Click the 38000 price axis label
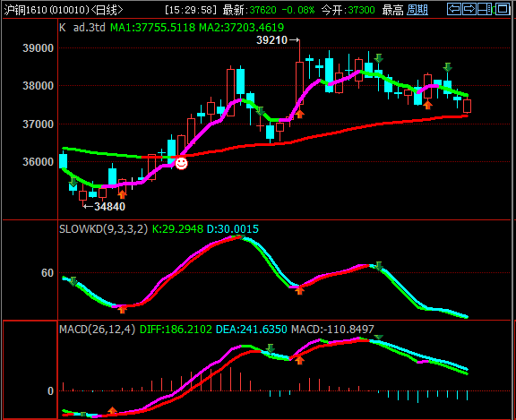This screenshot has height=420, width=516. 38,86
